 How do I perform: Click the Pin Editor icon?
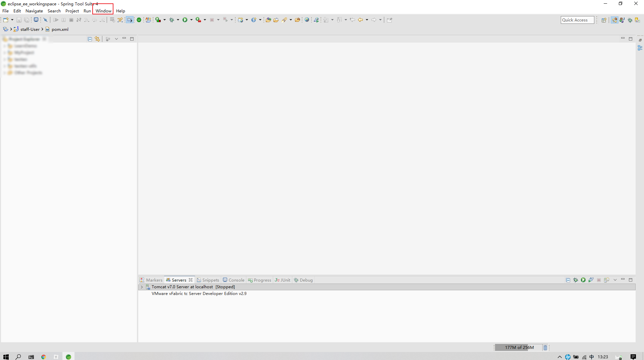[x=389, y=20]
